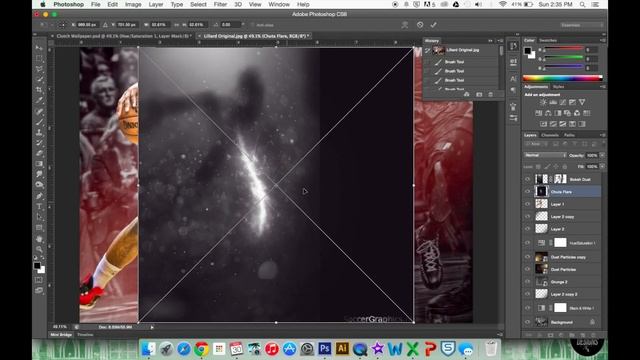Hide the Bokeh Dust layer
The width and height of the screenshot is (640, 360).
(527, 179)
